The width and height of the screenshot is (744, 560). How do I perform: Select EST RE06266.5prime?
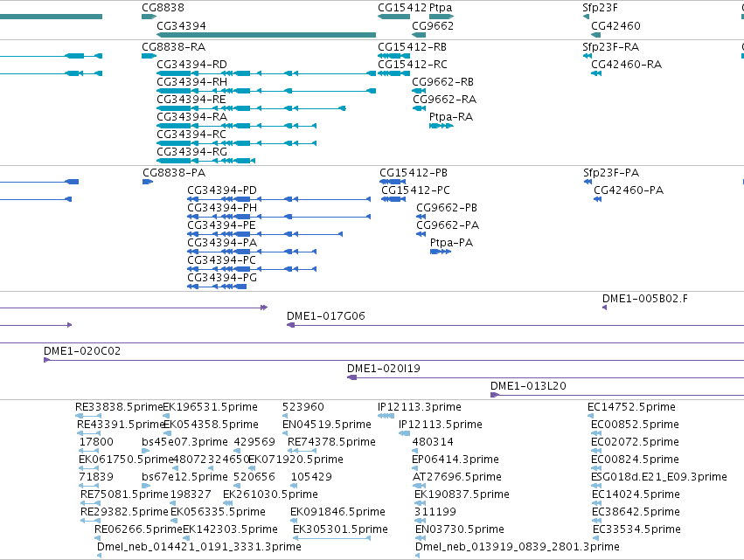click(x=138, y=529)
